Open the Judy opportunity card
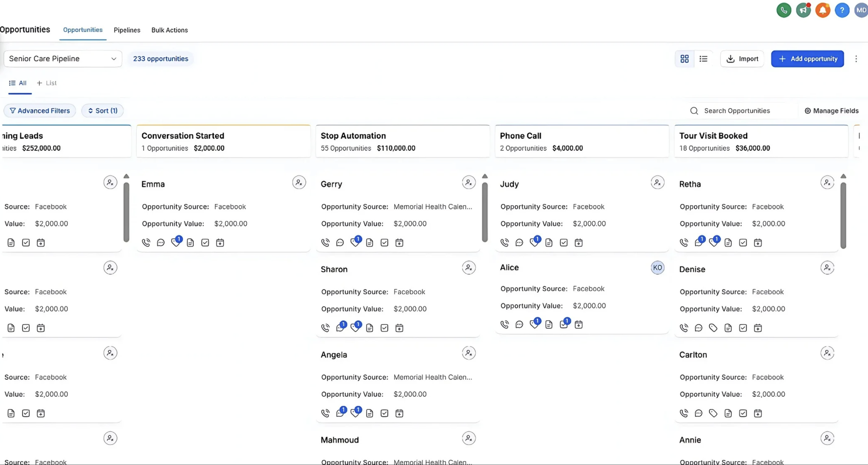The height and width of the screenshot is (465, 868). click(x=582, y=211)
